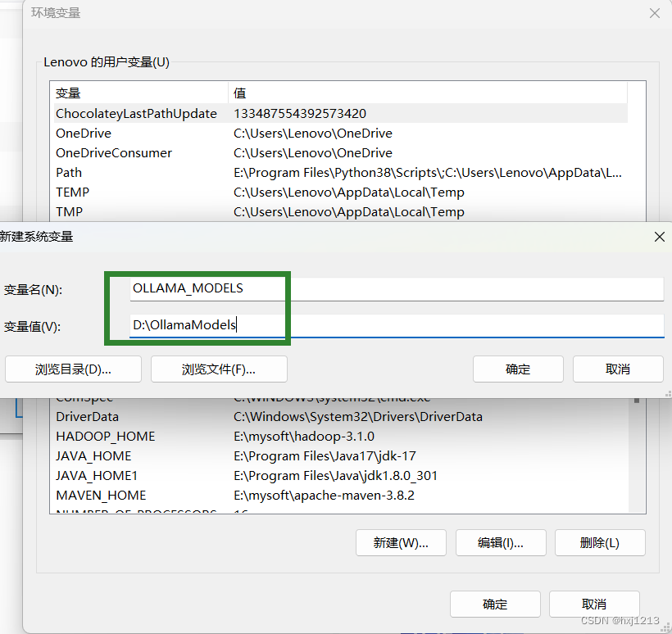Select the JAVA_HOME system variable row

(x=341, y=456)
